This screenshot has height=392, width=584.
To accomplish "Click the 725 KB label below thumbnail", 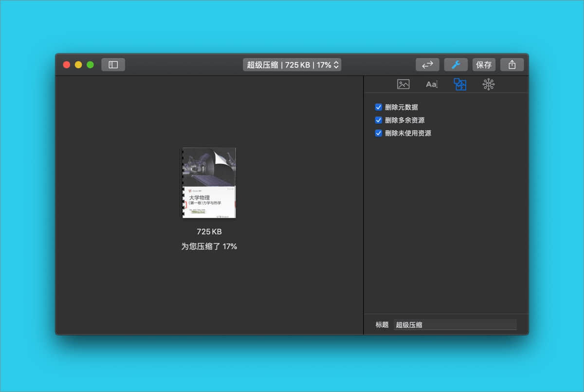I will tap(209, 232).
